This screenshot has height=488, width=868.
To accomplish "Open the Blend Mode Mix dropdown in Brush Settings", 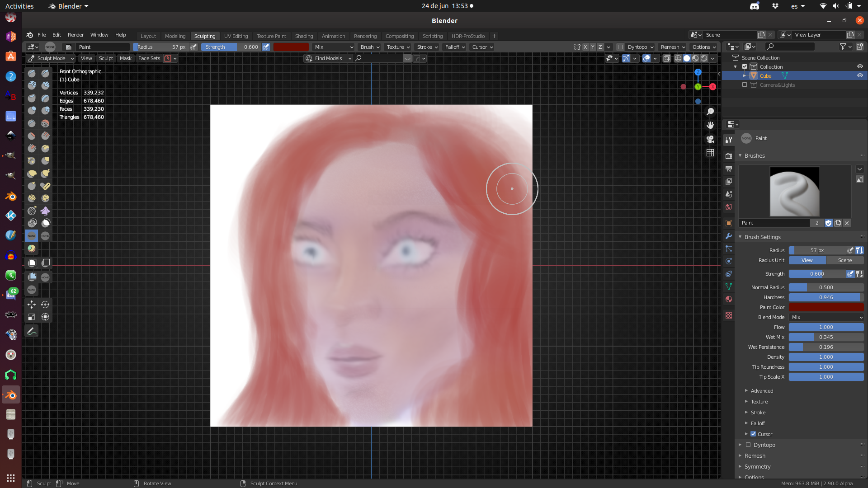I will [x=826, y=317].
